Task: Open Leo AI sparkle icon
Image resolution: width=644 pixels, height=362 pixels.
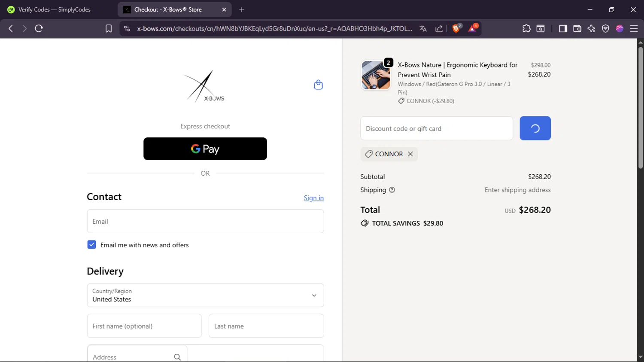Action: pyautogui.click(x=591, y=28)
